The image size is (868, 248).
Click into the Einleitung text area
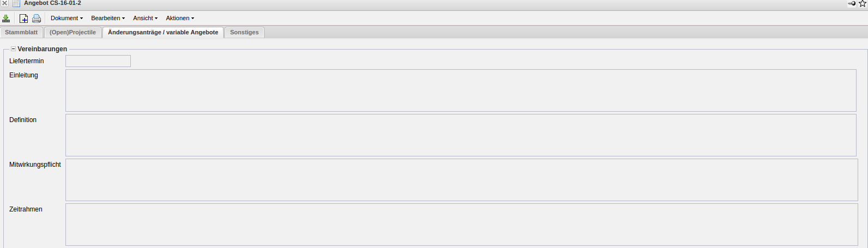(461, 90)
